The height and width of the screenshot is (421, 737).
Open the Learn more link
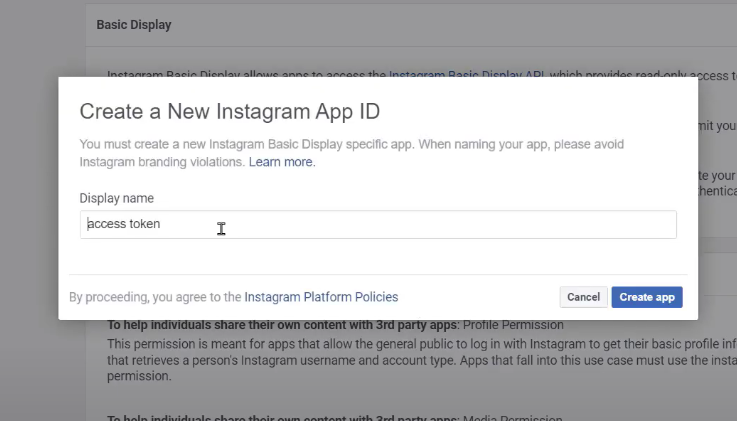coord(282,162)
